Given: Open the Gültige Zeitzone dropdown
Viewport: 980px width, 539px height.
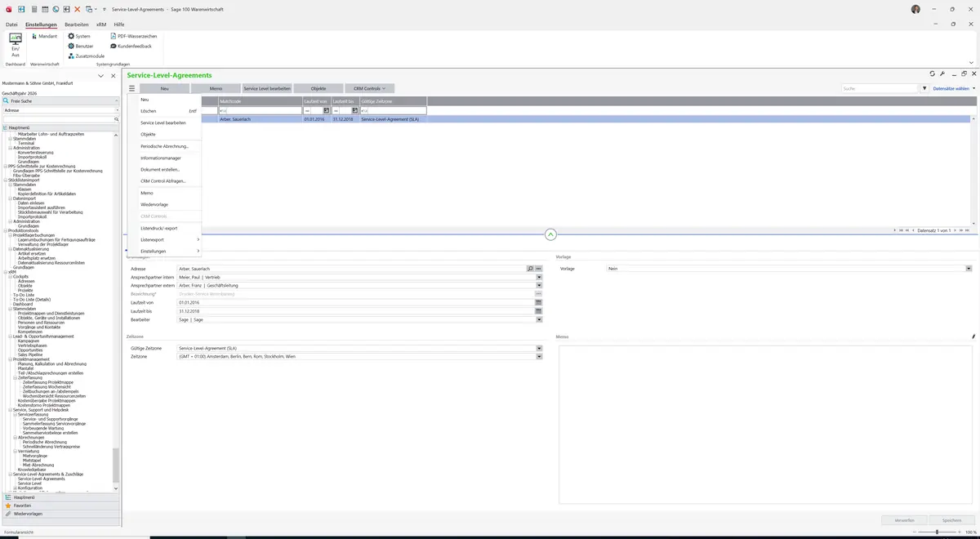Looking at the screenshot, I should click(539, 349).
